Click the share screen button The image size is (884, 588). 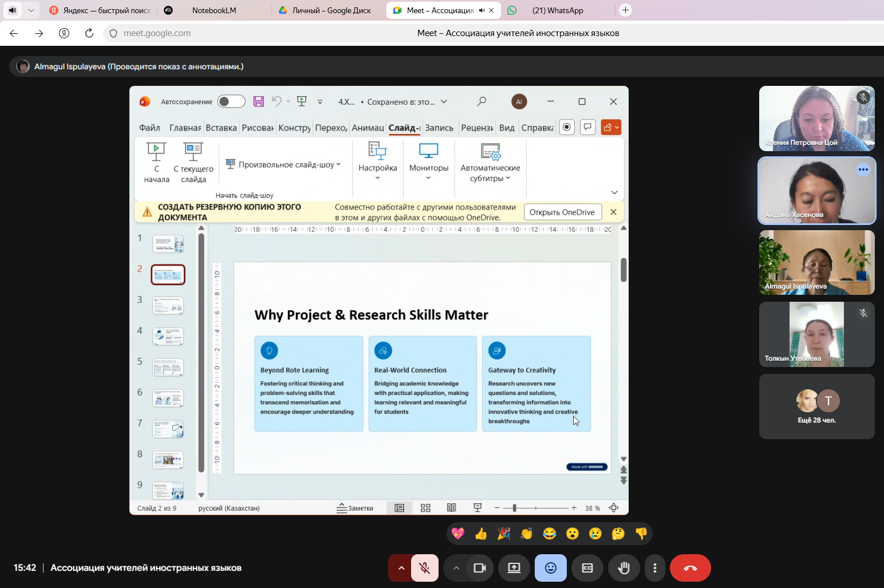[514, 568]
